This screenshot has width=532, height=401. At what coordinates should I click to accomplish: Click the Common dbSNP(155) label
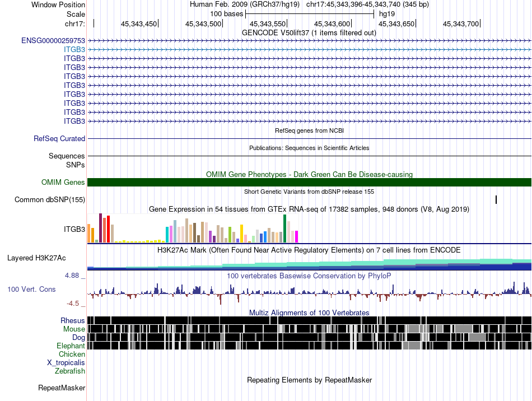pyautogui.click(x=49, y=200)
